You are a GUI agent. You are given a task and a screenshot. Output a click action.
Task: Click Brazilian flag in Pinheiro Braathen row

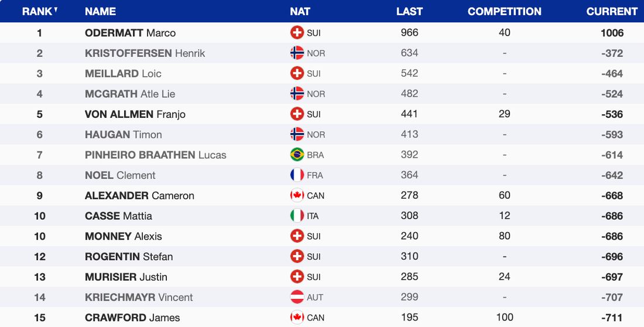coord(297,155)
